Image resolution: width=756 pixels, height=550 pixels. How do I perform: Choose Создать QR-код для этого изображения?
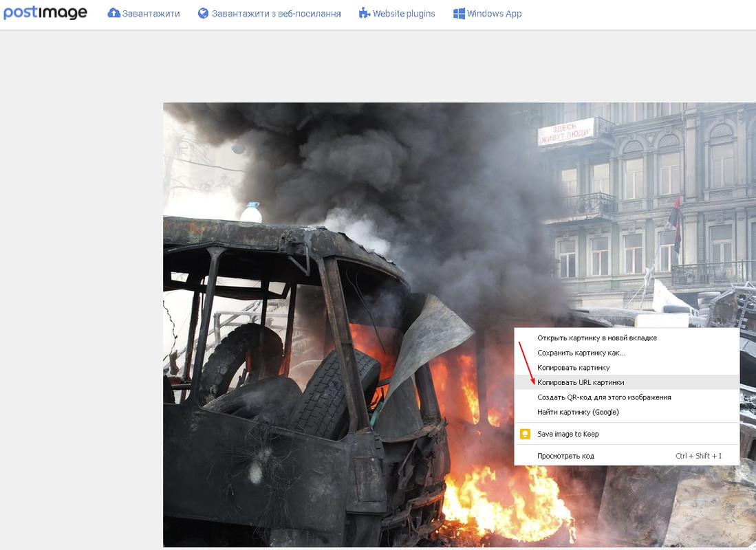click(627, 397)
